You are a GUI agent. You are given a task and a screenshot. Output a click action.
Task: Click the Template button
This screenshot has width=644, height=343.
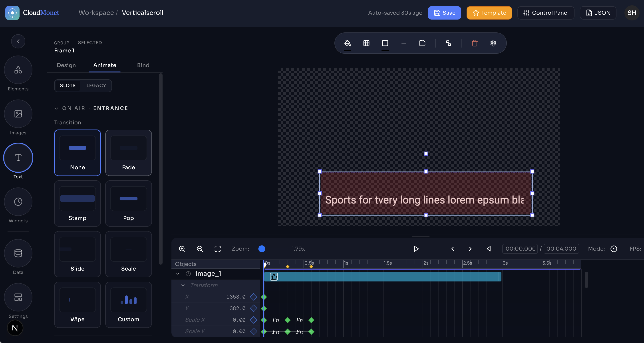click(489, 13)
